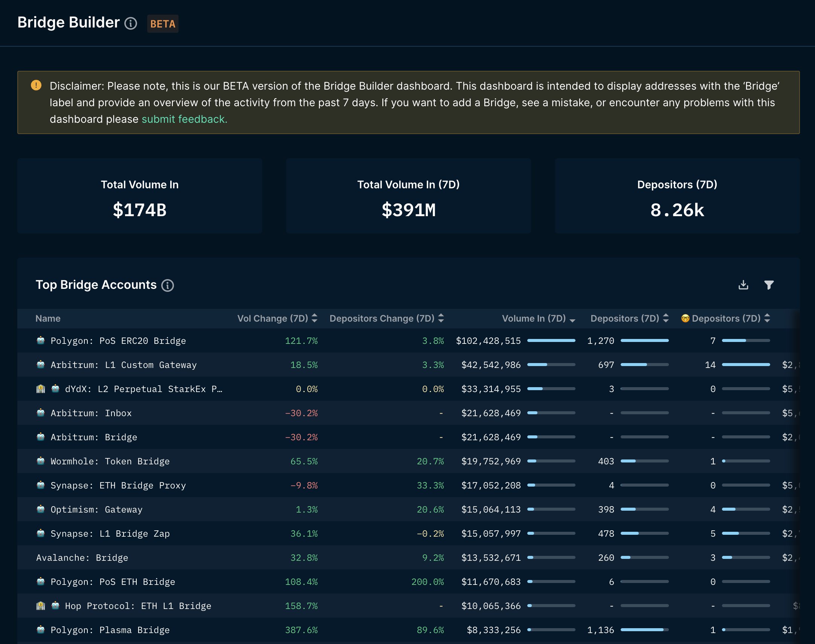Click the Total Volume In (7D) $391M card

click(x=408, y=196)
